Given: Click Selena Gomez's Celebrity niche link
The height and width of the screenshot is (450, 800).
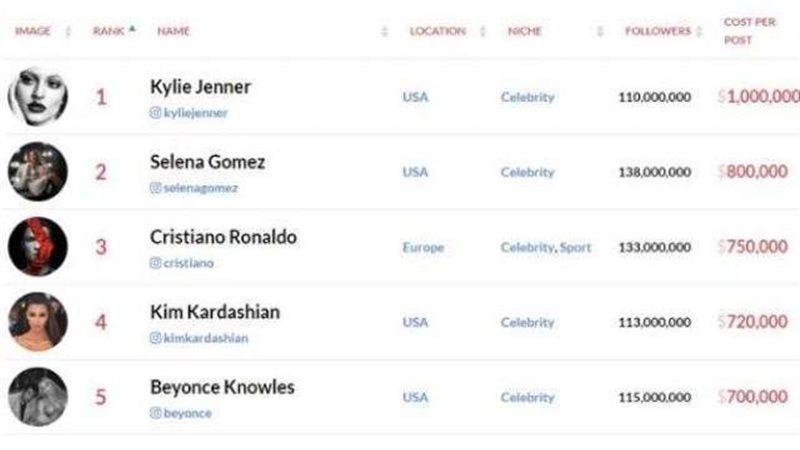Looking at the screenshot, I should pos(528,172).
